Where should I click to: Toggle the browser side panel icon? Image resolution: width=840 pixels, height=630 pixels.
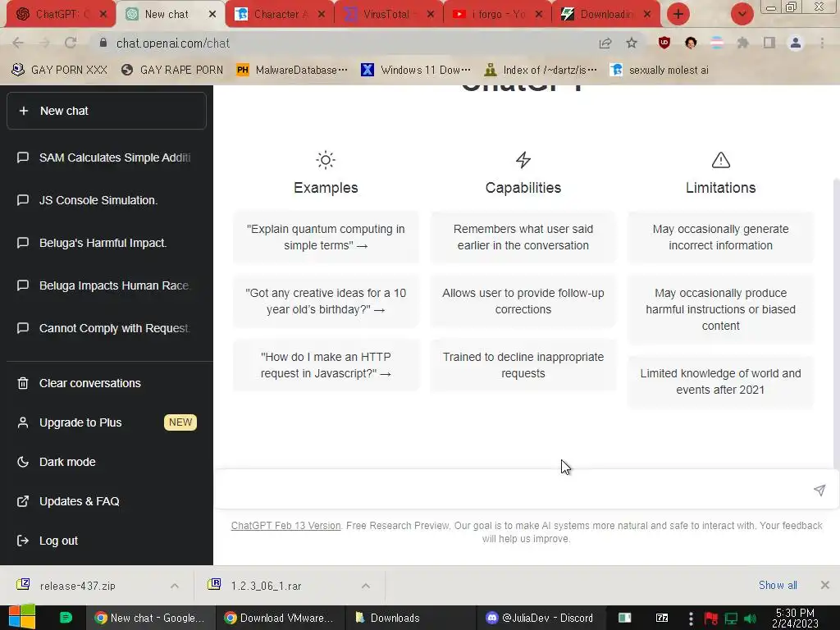pos(769,43)
